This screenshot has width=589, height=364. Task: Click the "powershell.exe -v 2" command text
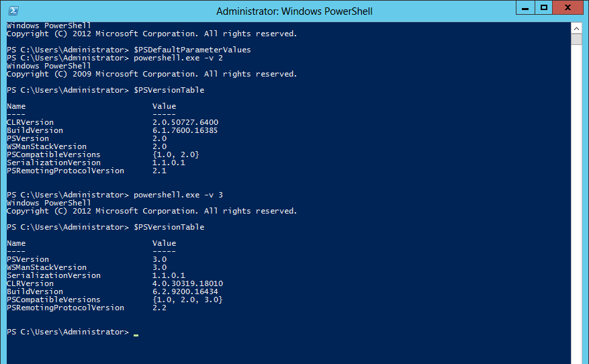[178, 58]
